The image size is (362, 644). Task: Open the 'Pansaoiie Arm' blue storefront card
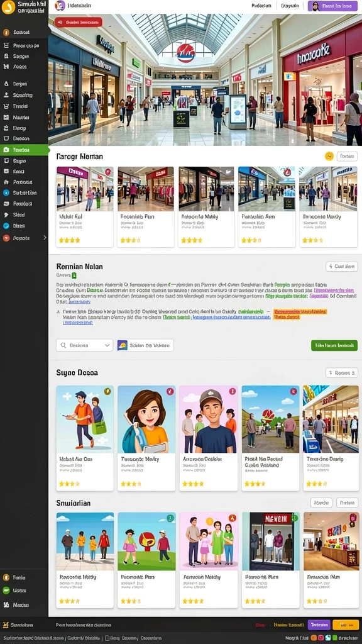(266, 206)
